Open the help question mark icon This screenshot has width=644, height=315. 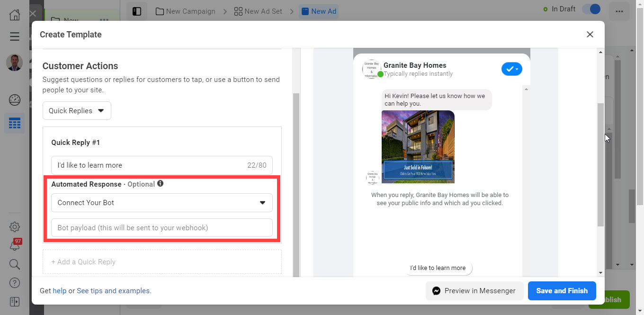coord(15,283)
